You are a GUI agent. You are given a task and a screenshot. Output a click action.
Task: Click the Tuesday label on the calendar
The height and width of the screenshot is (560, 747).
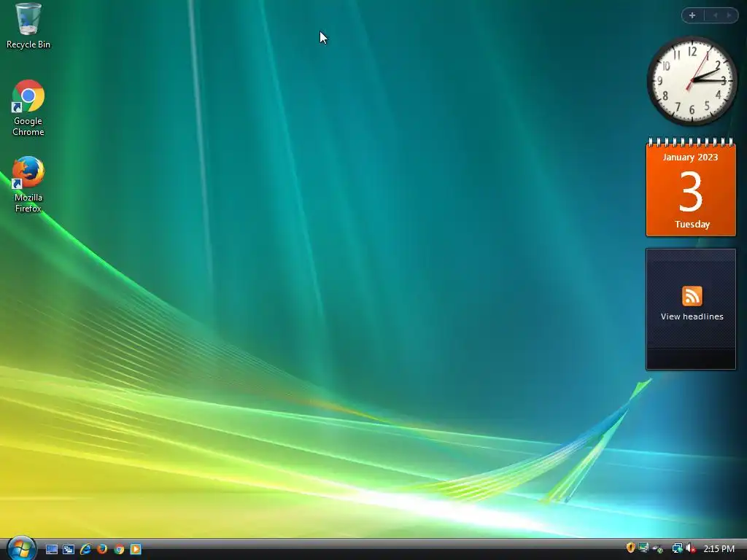pyautogui.click(x=692, y=225)
